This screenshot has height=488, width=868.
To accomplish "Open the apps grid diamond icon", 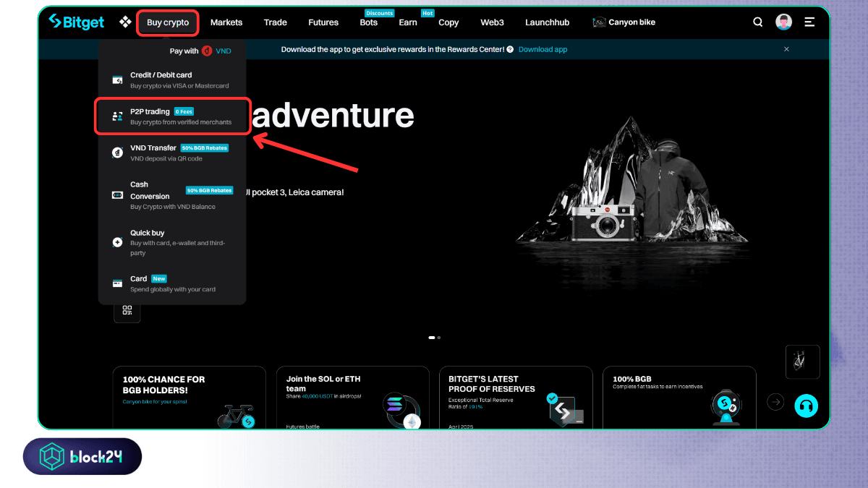I will pos(124,22).
